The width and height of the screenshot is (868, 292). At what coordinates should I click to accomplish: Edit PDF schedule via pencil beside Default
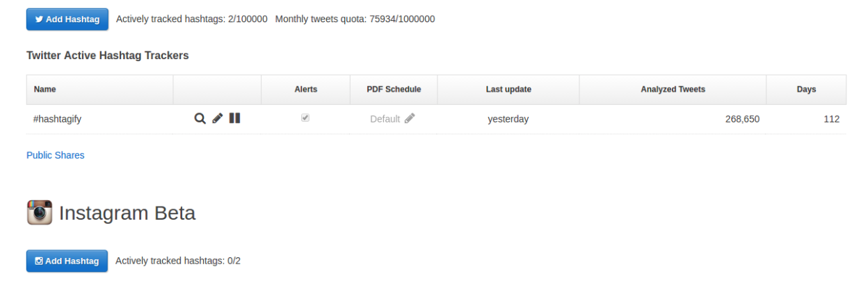(410, 118)
